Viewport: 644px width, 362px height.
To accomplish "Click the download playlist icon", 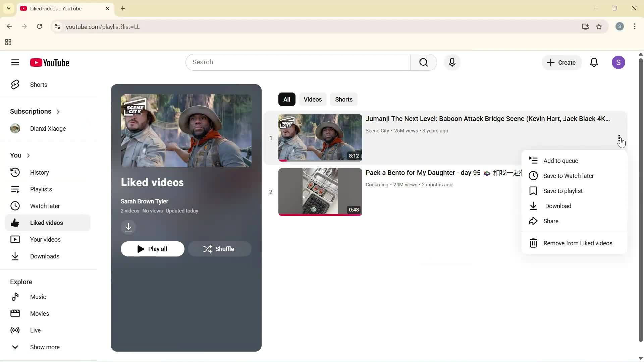I will coord(128,227).
